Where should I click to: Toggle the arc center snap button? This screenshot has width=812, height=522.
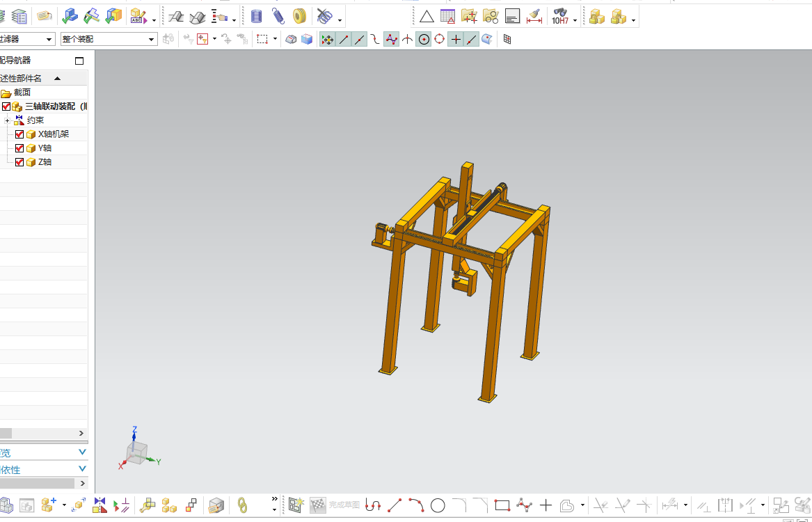click(x=424, y=39)
